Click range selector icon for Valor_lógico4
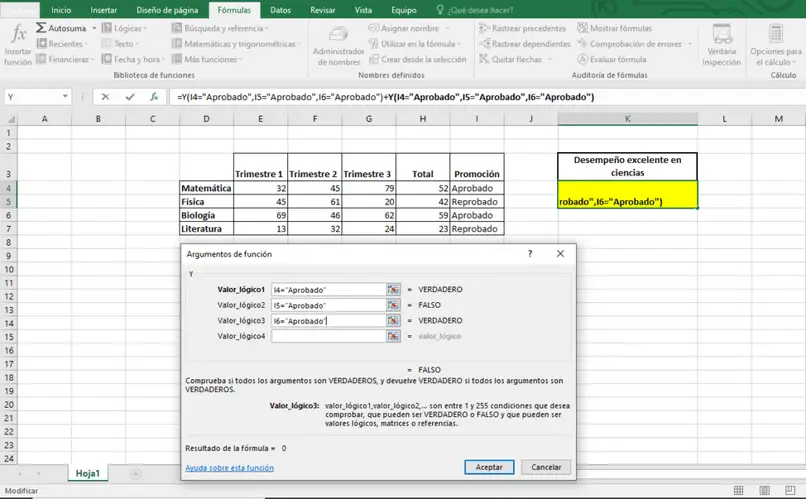806x499 pixels. [393, 336]
